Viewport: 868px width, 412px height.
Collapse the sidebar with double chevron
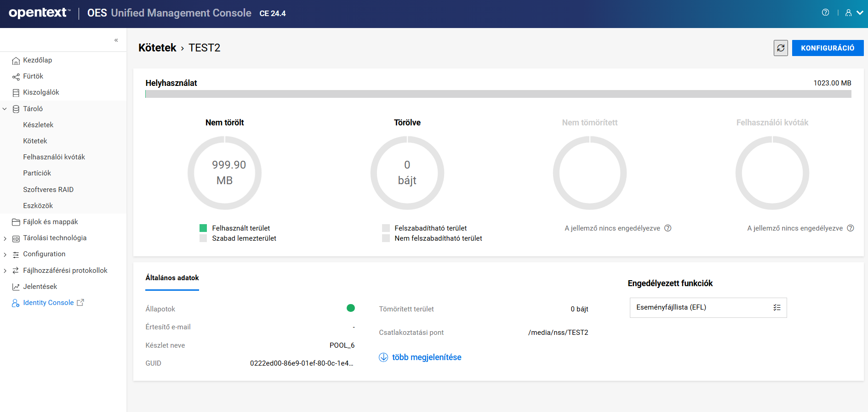(116, 40)
